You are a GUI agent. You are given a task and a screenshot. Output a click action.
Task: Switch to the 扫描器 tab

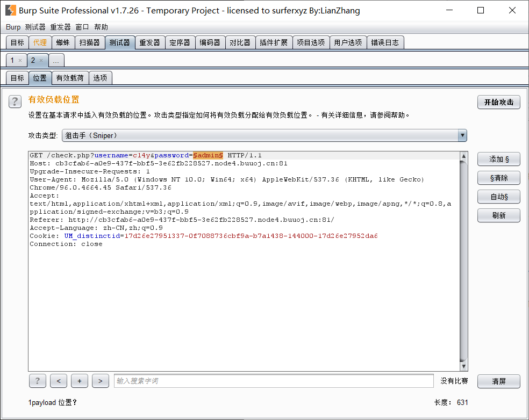pos(90,42)
